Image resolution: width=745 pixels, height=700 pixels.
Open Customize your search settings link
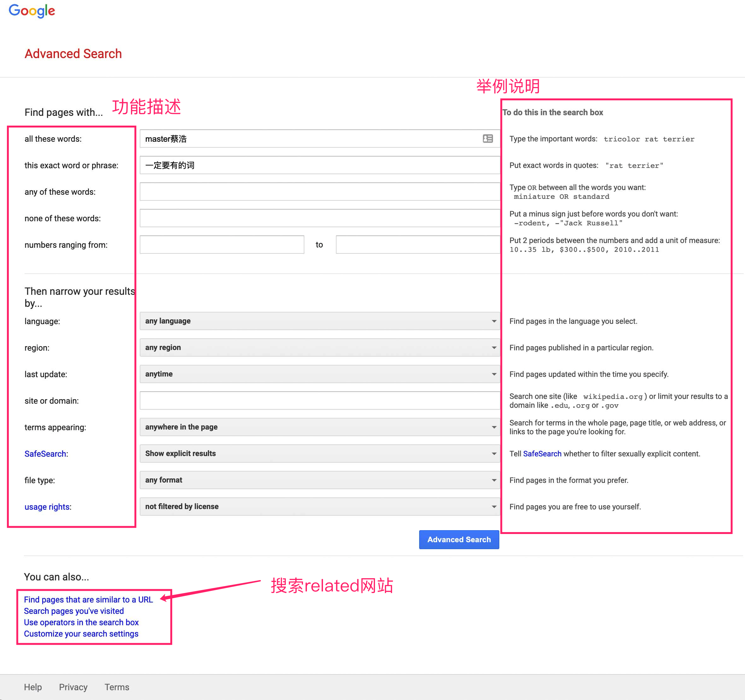click(81, 634)
